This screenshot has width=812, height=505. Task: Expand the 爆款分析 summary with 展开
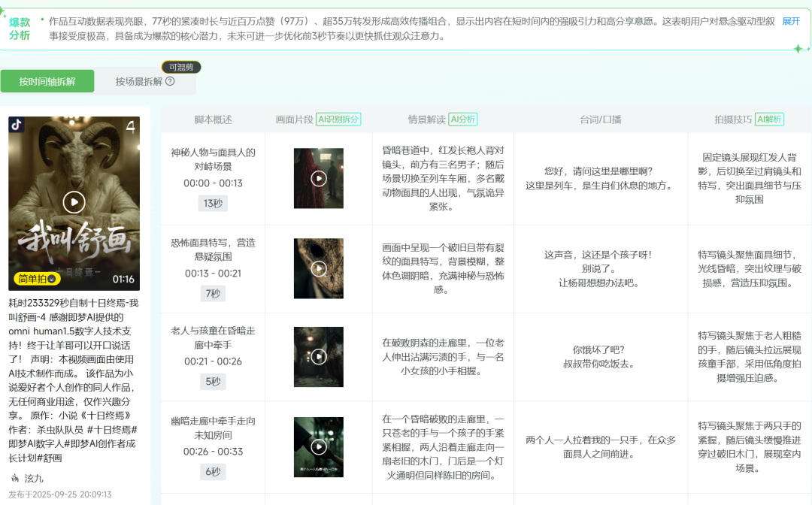790,22
